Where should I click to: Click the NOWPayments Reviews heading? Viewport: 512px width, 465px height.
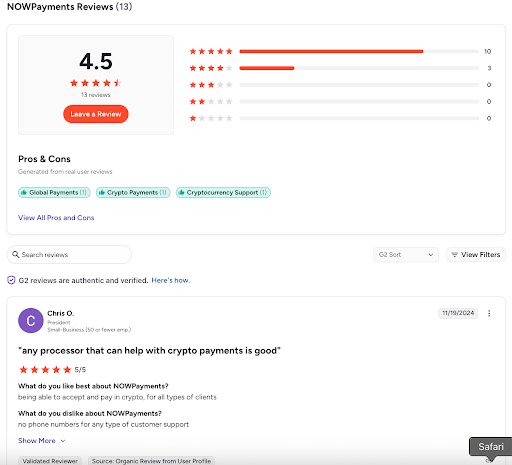tap(69, 7)
